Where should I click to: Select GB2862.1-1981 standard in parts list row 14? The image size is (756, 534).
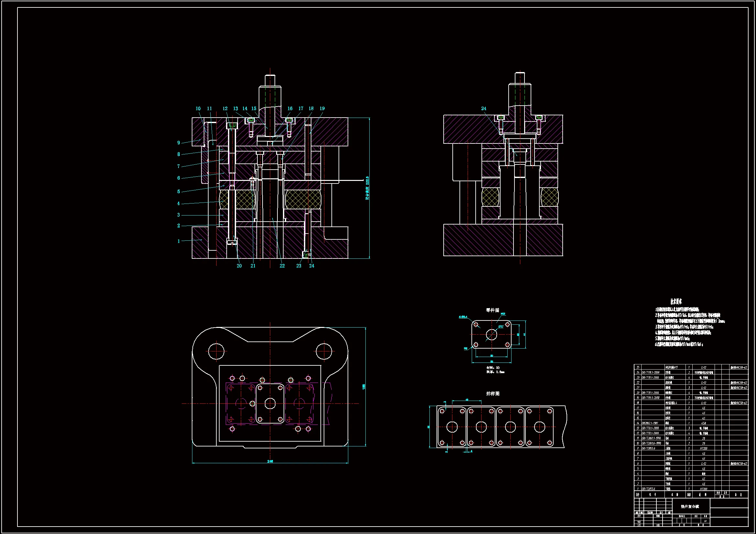pos(650,423)
